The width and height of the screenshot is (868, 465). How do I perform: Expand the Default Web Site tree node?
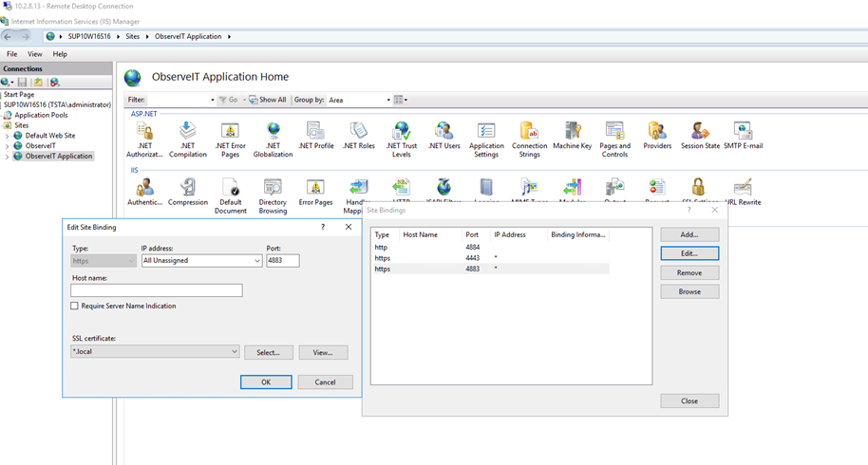coord(8,136)
